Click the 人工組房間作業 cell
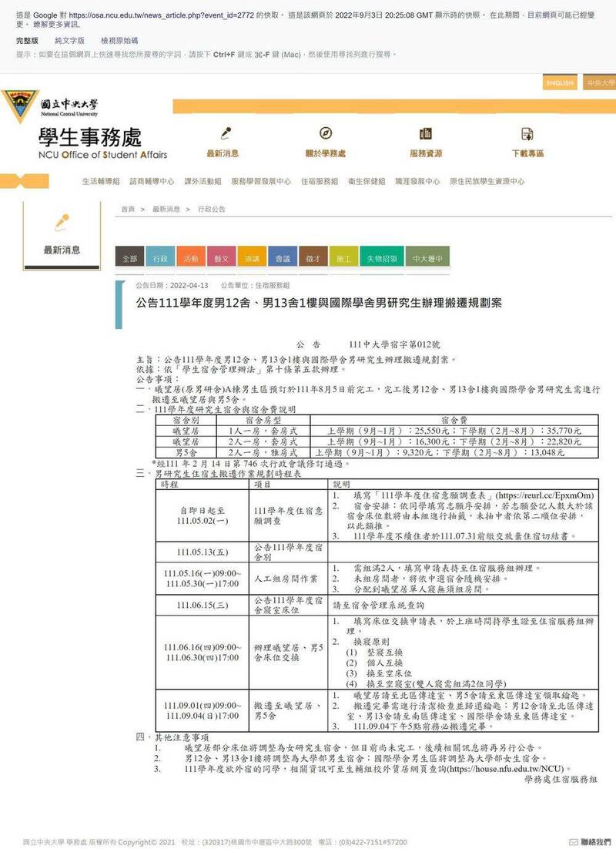This screenshot has height=849, width=616. 289,579
